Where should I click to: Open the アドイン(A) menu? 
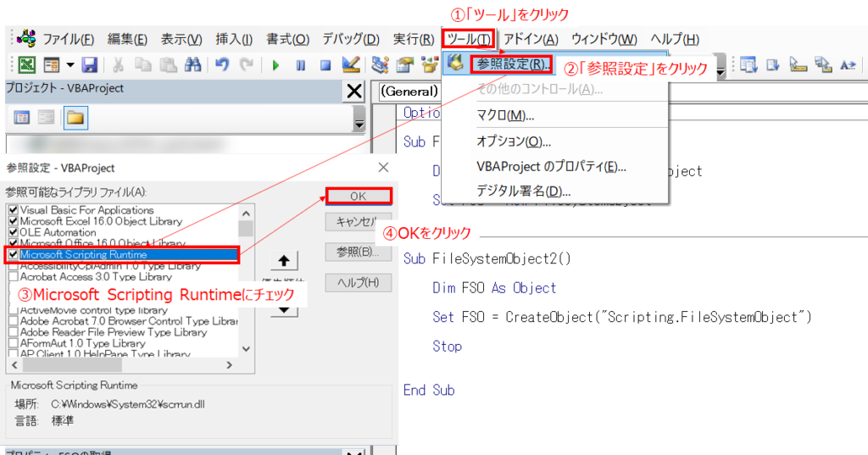[x=531, y=39]
